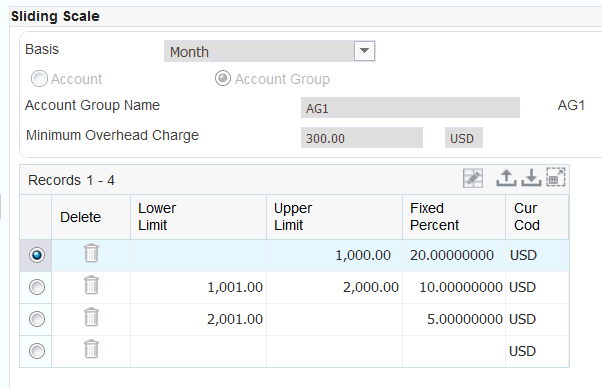Click the 1,001.00 lower limit cell

pyautogui.click(x=198, y=287)
